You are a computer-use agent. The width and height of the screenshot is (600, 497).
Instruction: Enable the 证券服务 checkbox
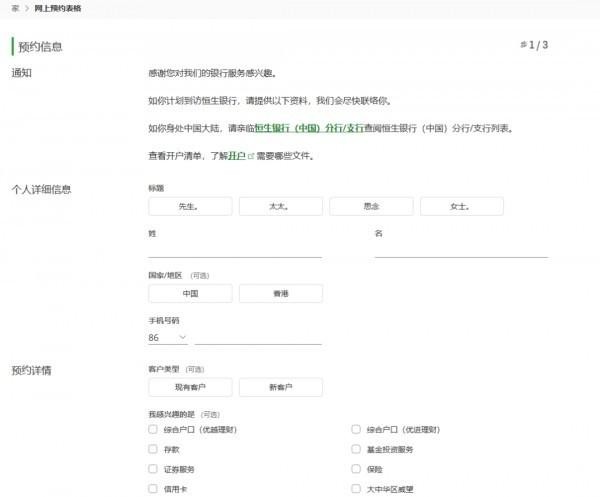[x=153, y=469]
